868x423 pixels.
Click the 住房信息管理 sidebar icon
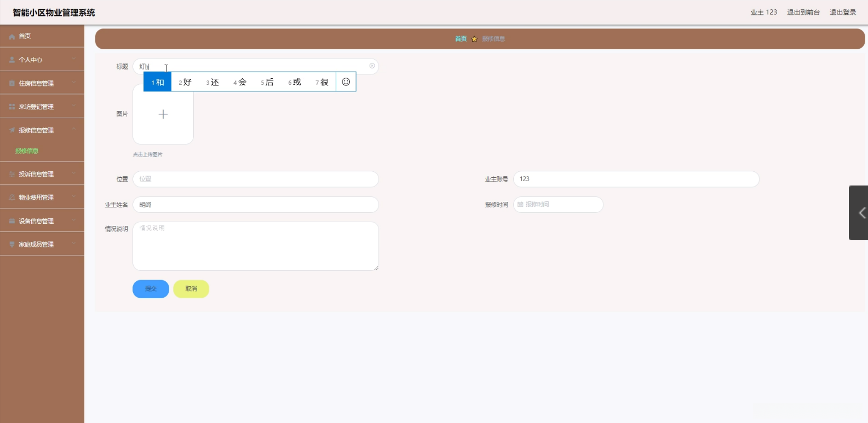(12, 84)
